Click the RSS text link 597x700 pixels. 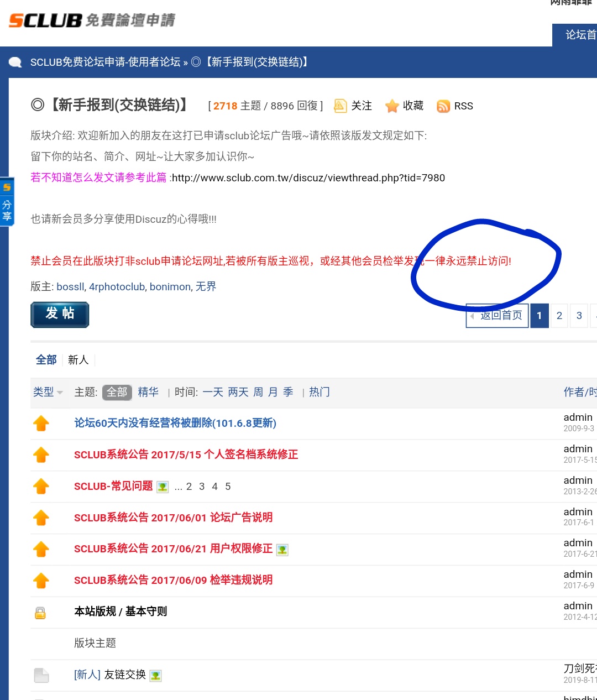(464, 106)
